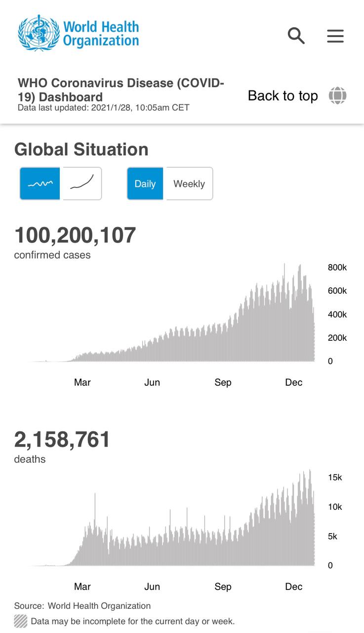
Task: Click the Global Situation heading
Action: point(81,149)
